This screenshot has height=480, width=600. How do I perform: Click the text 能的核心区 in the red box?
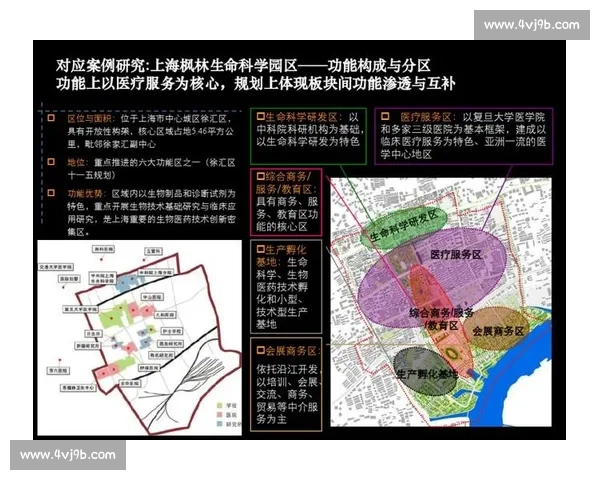[282, 226]
